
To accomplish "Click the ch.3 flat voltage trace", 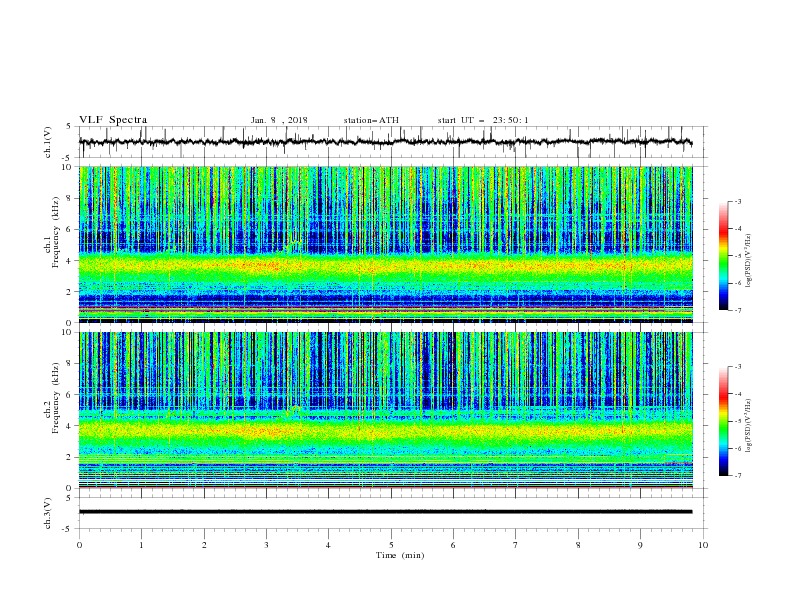I will 385,512.
